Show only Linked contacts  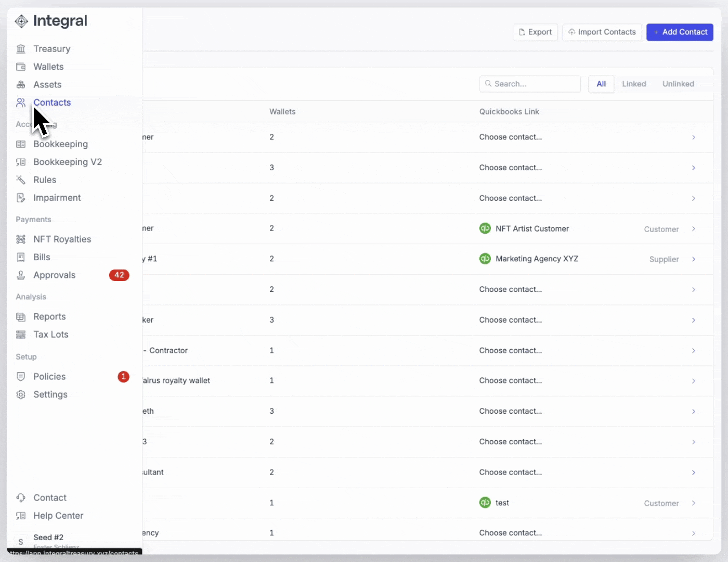[633, 84]
